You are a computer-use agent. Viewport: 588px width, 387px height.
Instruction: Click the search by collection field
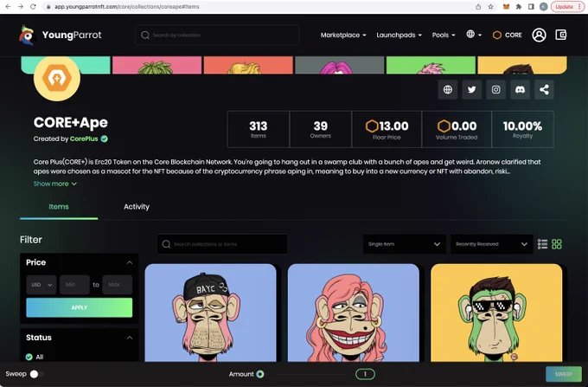[217, 35]
